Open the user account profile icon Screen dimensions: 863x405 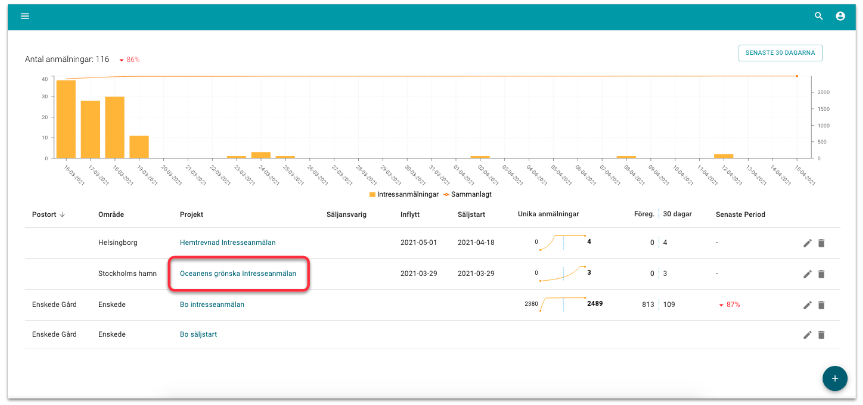click(x=841, y=16)
